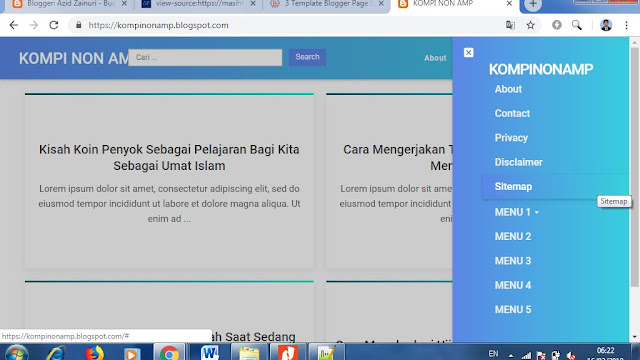The image size is (640, 360).
Task: Switch to 3 Template Blogger Page tab
Action: (x=322, y=4)
